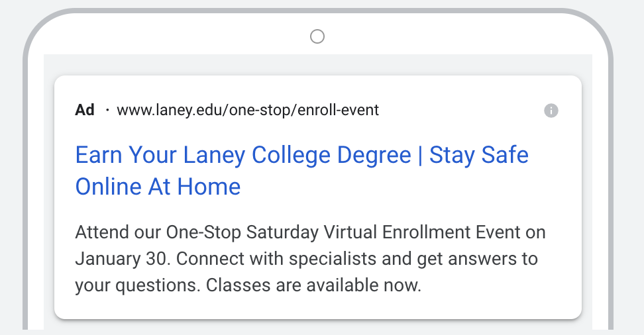Click the word College in the headline
644x335 pixels.
tap(291, 155)
